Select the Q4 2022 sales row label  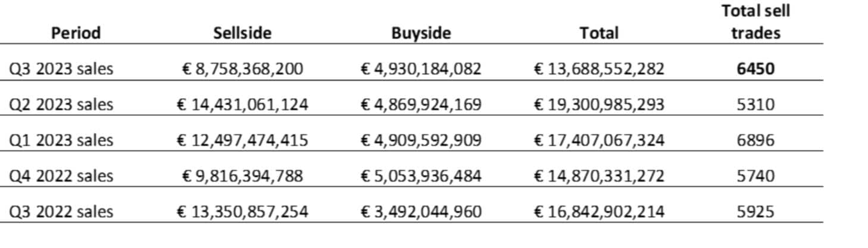(x=61, y=176)
